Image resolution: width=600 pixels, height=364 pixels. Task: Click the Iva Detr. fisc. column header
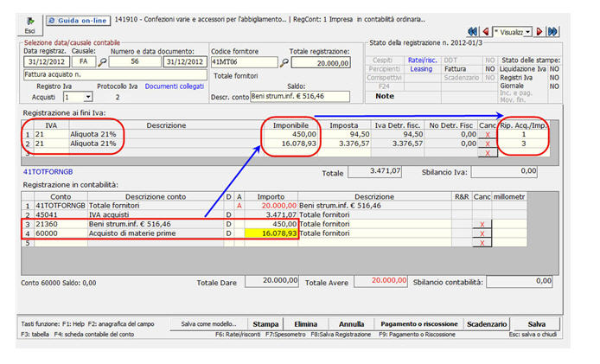pyautogui.click(x=397, y=125)
